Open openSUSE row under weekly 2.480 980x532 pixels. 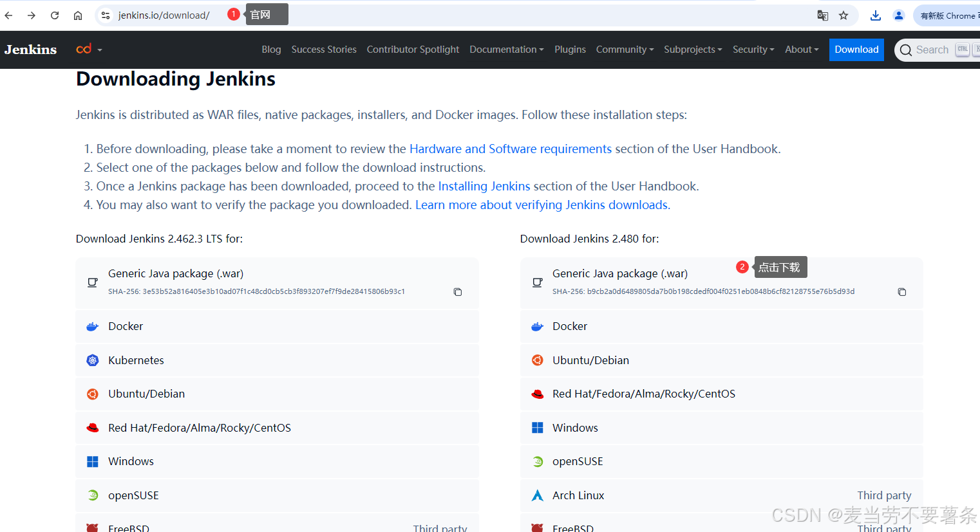pyautogui.click(x=721, y=461)
